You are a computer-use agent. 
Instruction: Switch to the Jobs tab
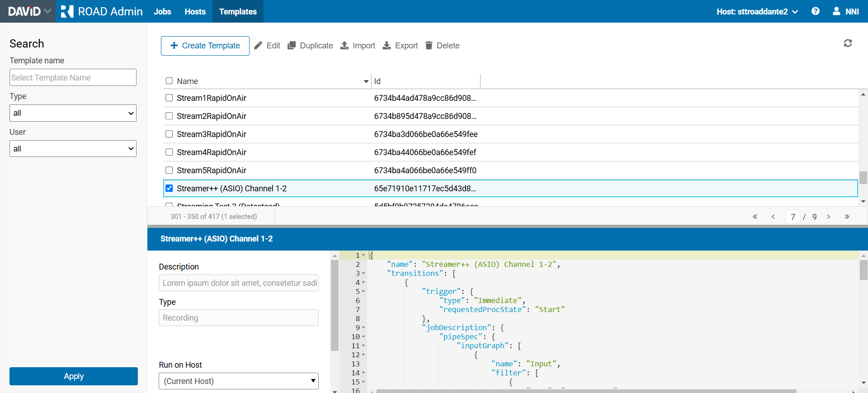pyautogui.click(x=162, y=11)
